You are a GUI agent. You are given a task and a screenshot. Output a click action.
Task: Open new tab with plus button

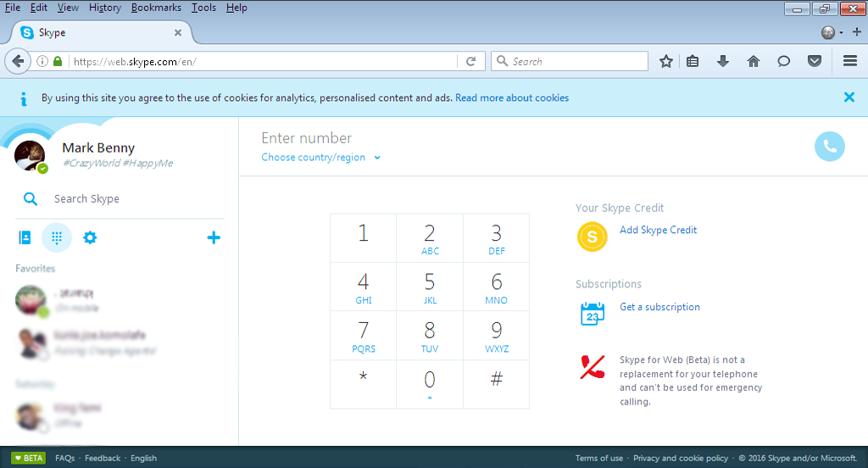(856, 32)
